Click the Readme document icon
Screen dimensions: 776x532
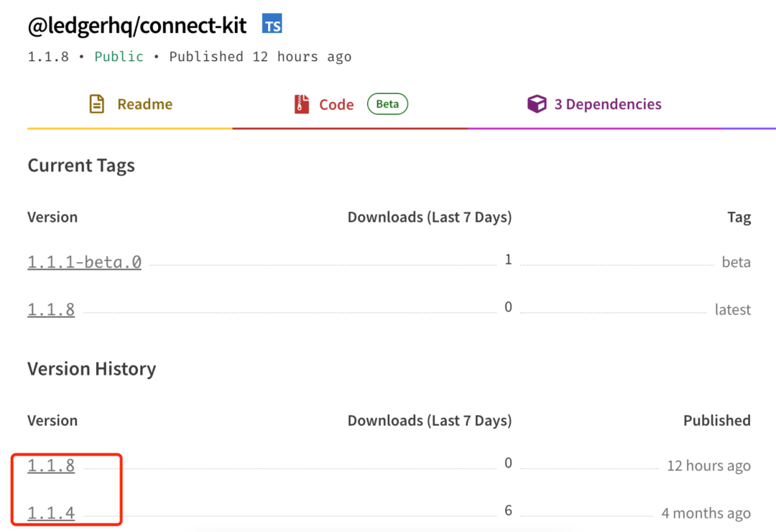click(96, 104)
